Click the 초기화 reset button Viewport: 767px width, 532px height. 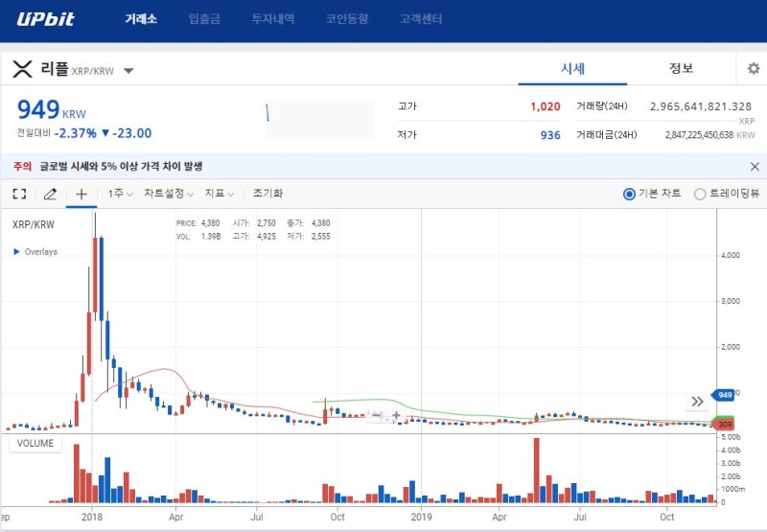[x=267, y=193]
